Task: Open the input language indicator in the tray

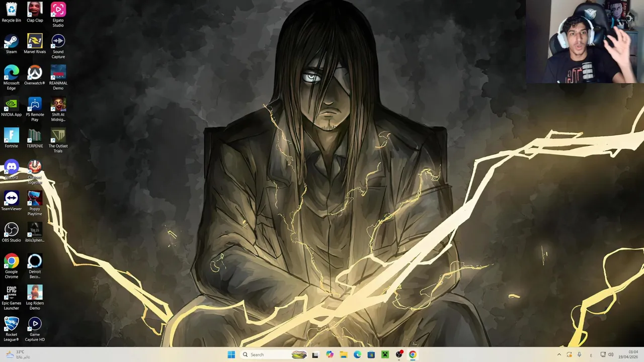Action: click(591, 354)
